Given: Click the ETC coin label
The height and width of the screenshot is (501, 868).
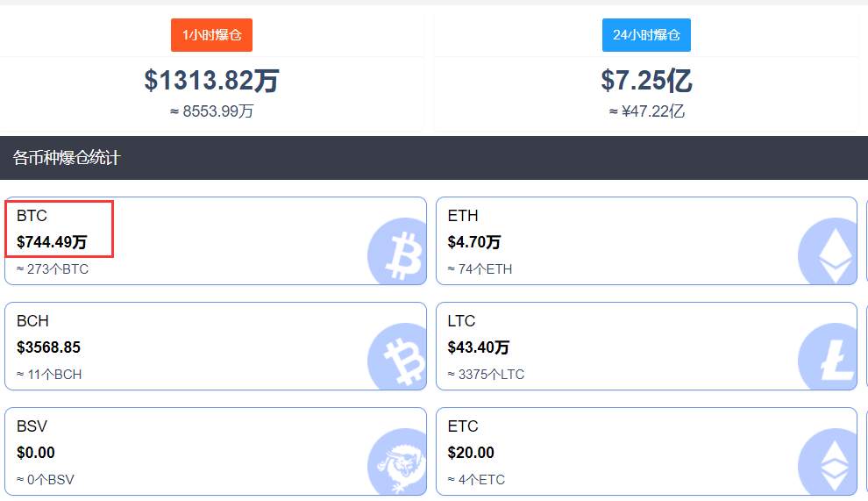Looking at the screenshot, I should click(463, 426).
